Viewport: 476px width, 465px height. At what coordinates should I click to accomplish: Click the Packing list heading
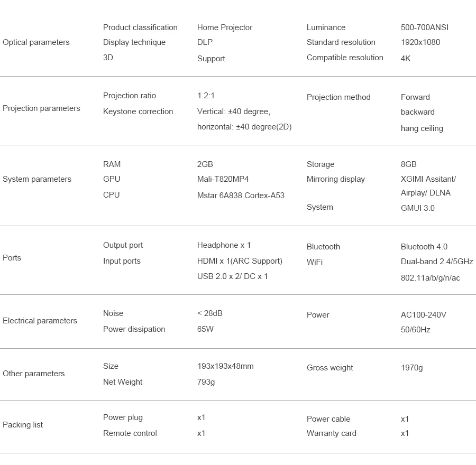point(23,425)
